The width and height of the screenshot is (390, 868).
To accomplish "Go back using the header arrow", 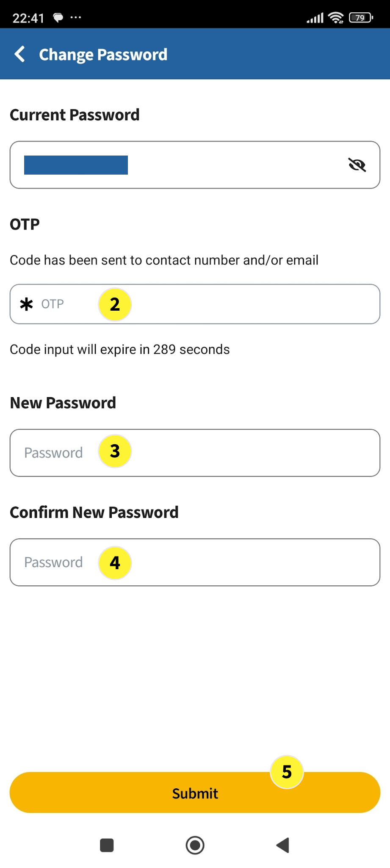I will click(x=20, y=54).
